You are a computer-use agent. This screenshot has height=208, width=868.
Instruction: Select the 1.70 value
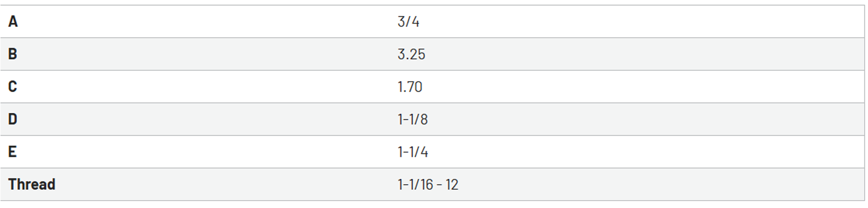(410, 87)
